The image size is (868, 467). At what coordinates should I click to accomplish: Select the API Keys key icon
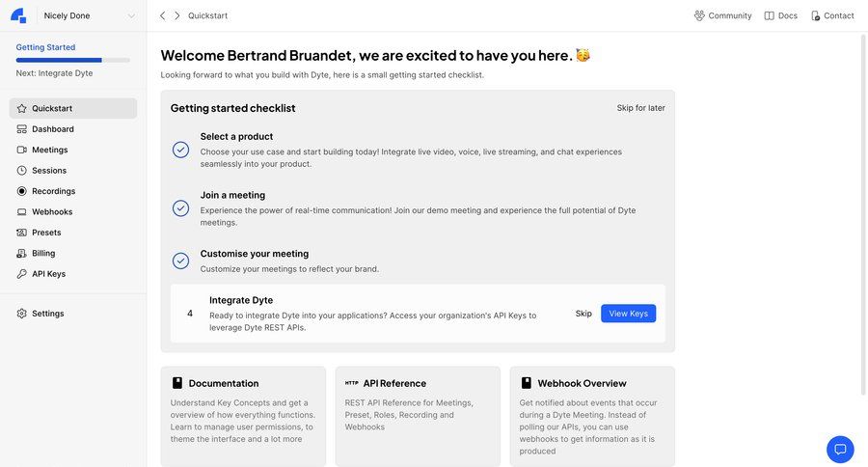pyautogui.click(x=21, y=274)
